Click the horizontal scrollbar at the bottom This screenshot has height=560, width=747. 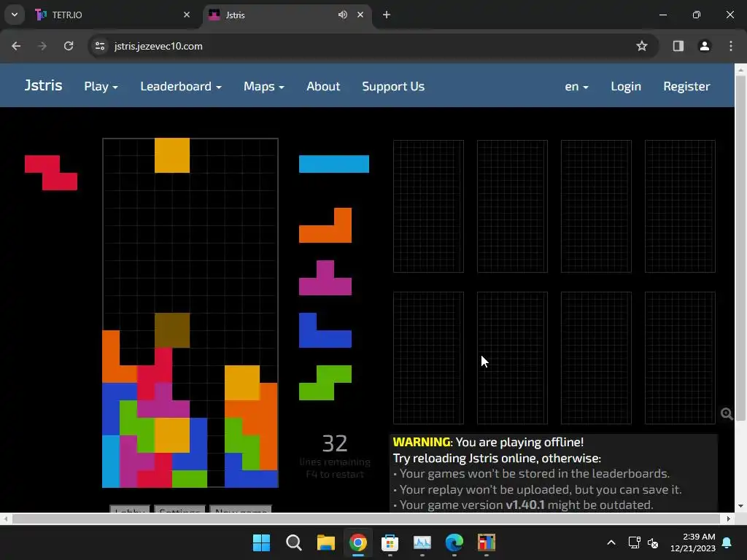click(365, 518)
